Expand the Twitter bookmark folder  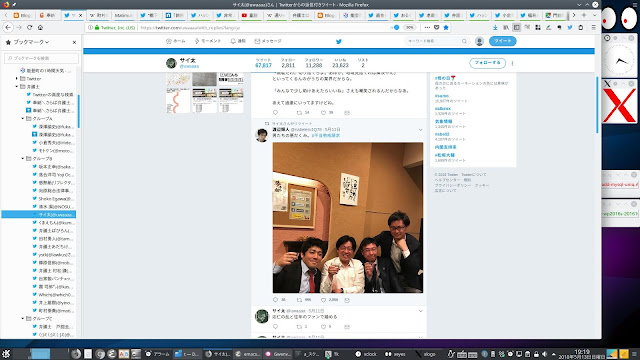pos(17,78)
